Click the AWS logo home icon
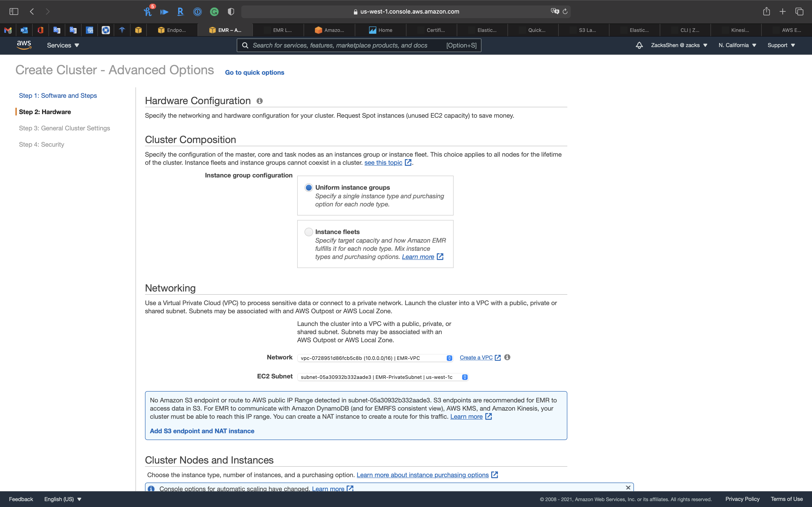812x507 pixels. [x=24, y=45]
